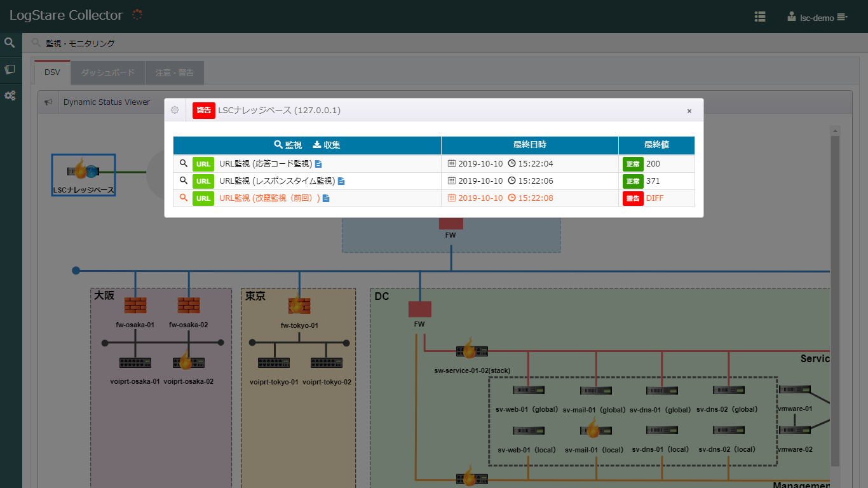Click the LogStare Collector logo title
This screenshot has width=868, height=488.
[66, 15]
